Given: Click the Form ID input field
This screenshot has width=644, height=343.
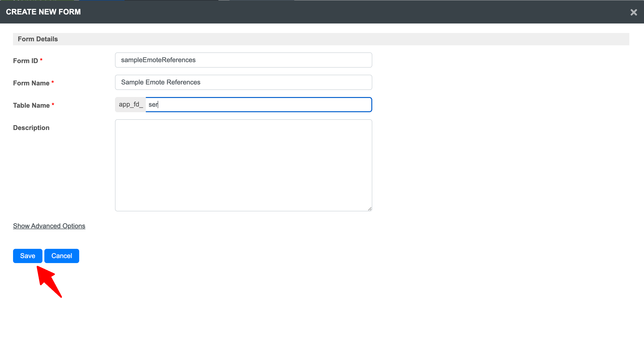Looking at the screenshot, I should pyautogui.click(x=243, y=60).
